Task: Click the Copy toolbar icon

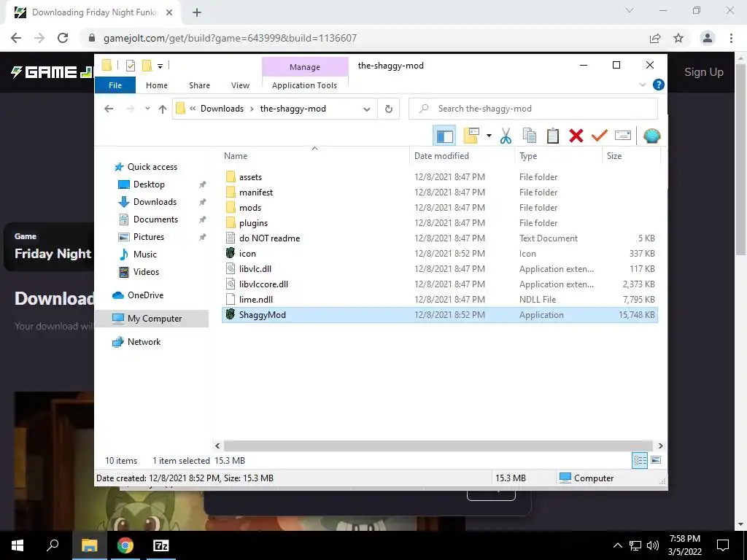Action: (x=530, y=136)
